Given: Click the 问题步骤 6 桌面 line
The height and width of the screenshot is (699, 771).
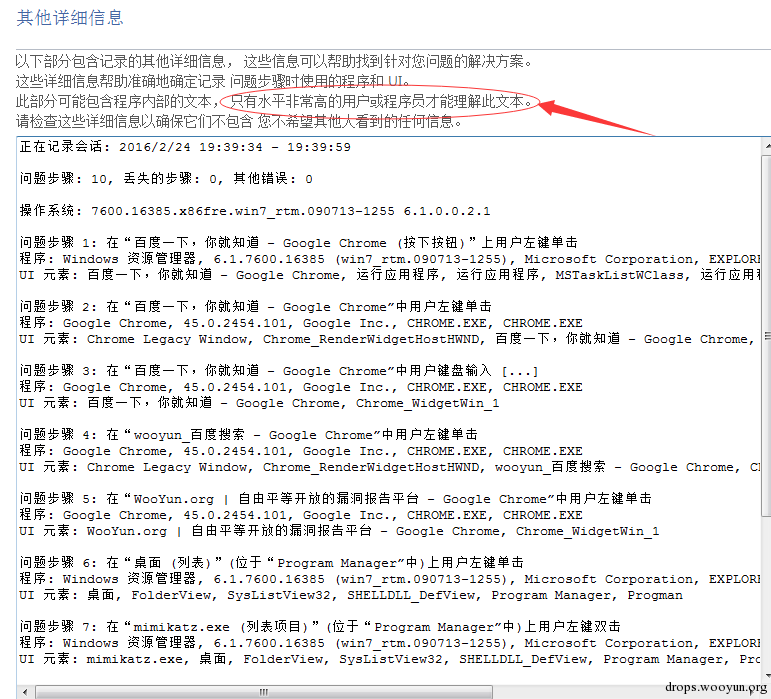Looking at the screenshot, I should point(271,563).
